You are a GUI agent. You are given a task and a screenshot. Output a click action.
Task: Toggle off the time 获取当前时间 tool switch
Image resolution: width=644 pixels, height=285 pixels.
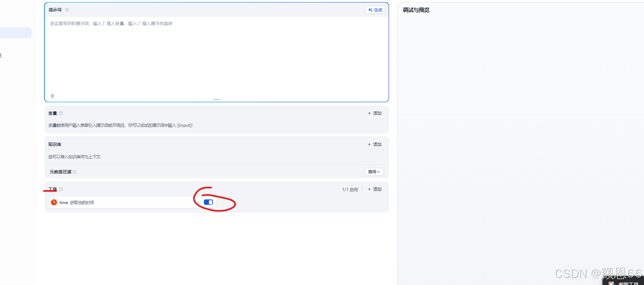[x=208, y=202]
